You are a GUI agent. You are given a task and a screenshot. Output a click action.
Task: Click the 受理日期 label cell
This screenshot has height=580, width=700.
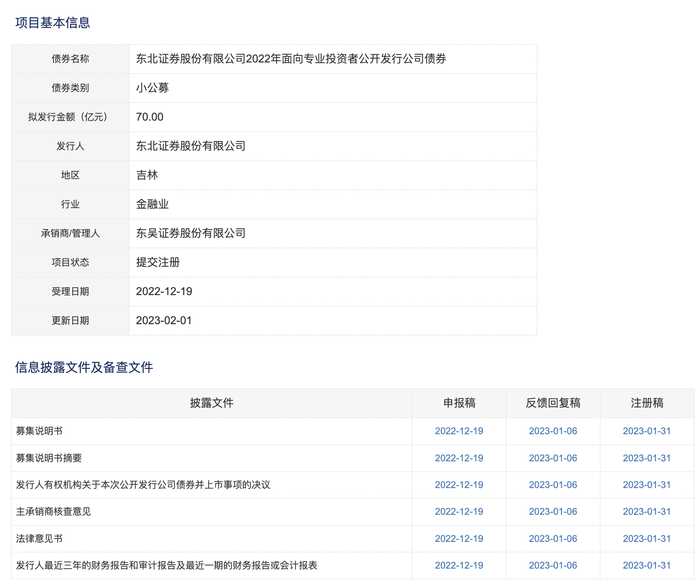coord(70,291)
